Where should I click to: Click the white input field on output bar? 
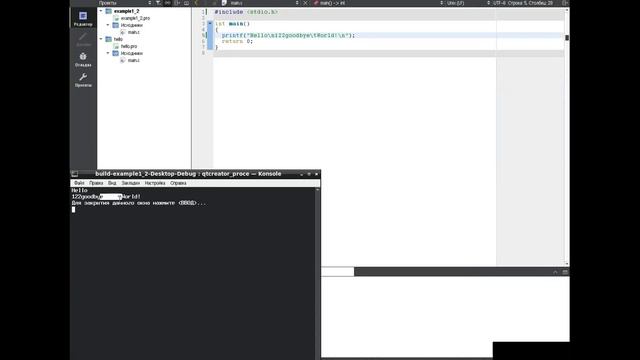coord(338,272)
